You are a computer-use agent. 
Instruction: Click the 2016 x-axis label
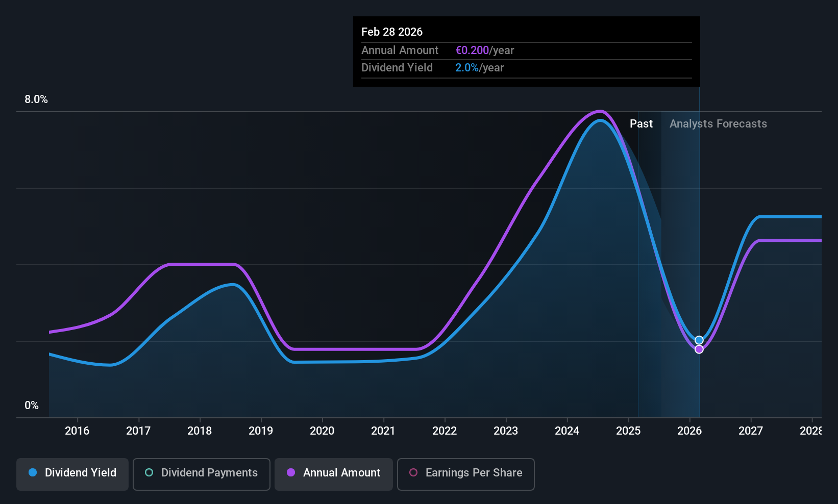pyautogui.click(x=77, y=431)
